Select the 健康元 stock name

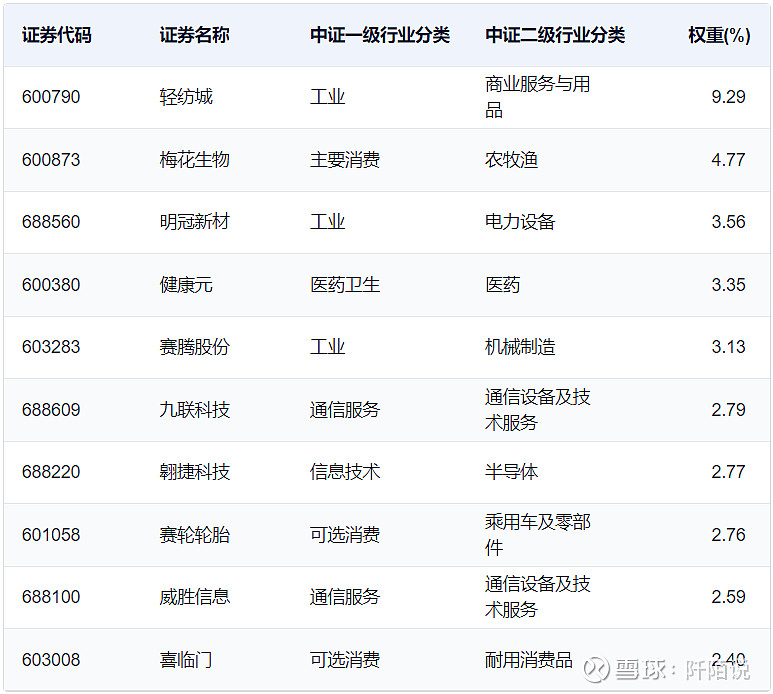[x=186, y=285]
